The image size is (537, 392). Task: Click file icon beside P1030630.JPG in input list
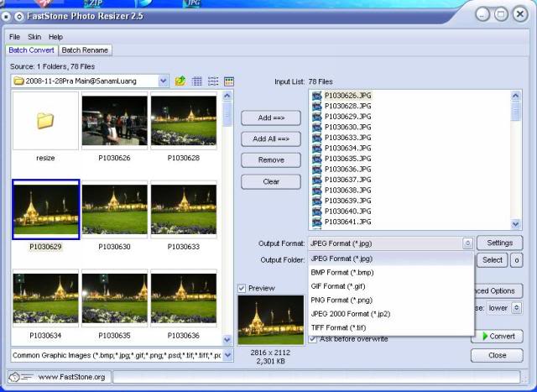pos(317,127)
